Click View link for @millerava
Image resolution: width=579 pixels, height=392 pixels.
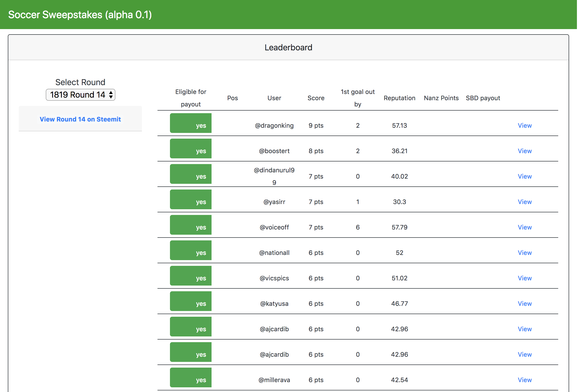point(525,380)
